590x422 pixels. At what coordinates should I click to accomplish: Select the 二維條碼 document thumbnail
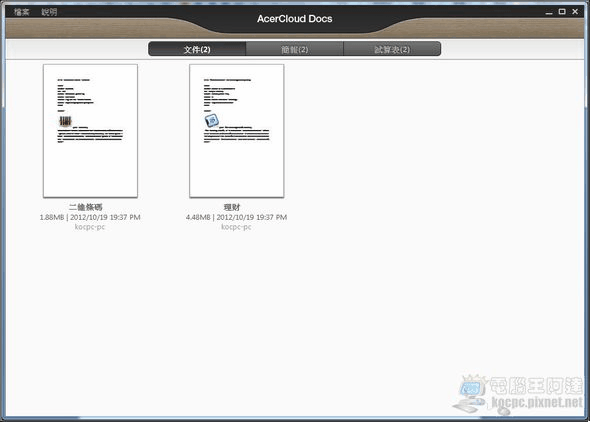point(90,131)
